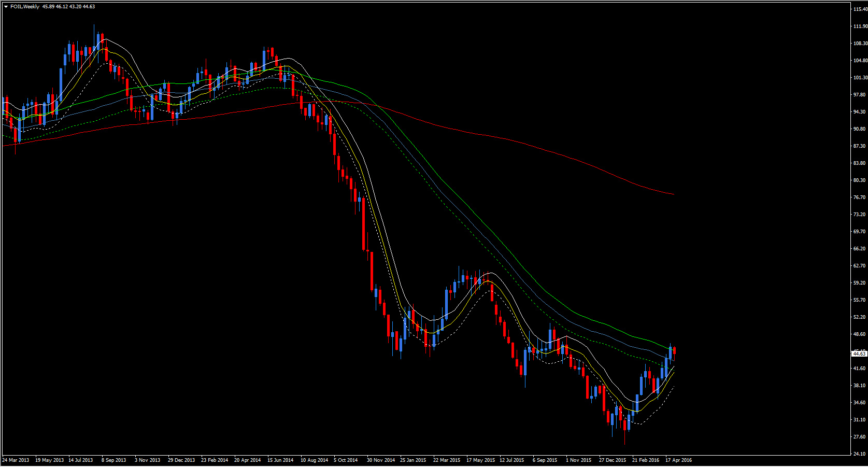Click the 22 Mar 2015 date label

tap(447, 460)
